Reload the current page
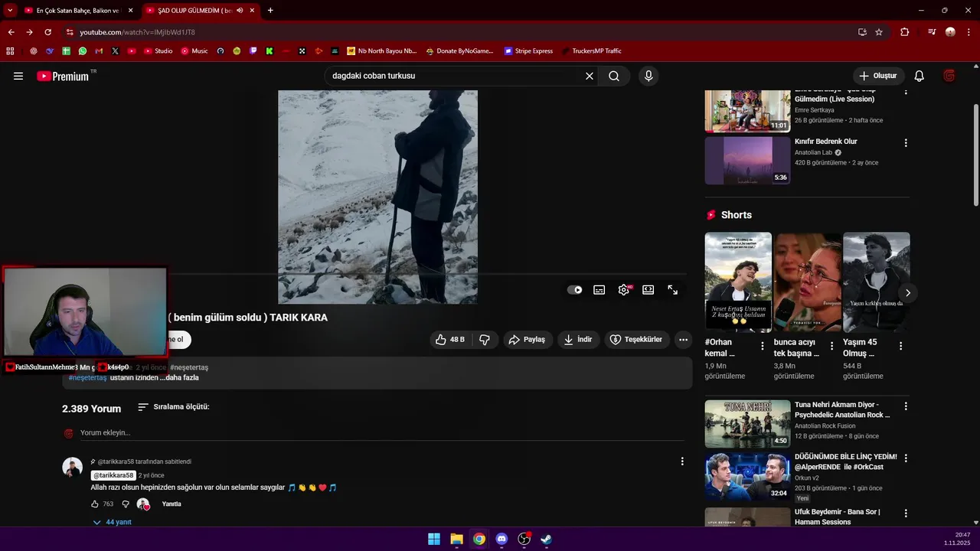 [47, 32]
